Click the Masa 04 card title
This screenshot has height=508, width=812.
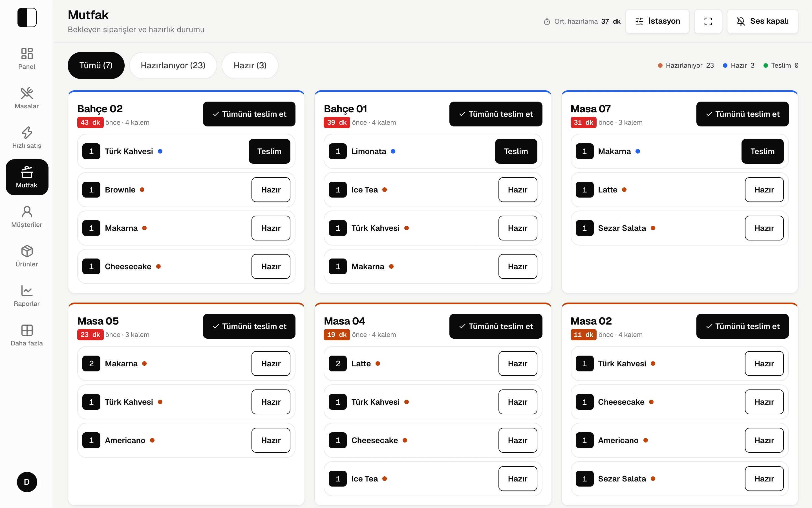click(x=344, y=321)
